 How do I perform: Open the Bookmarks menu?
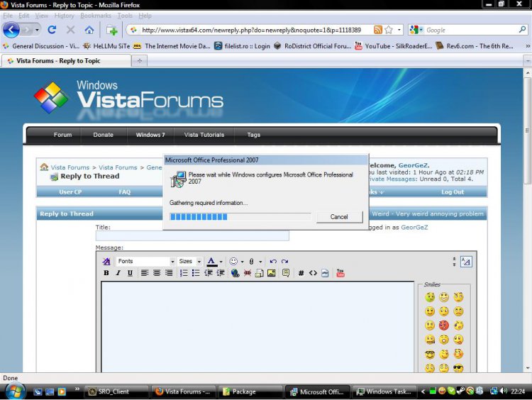click(96, 16)
